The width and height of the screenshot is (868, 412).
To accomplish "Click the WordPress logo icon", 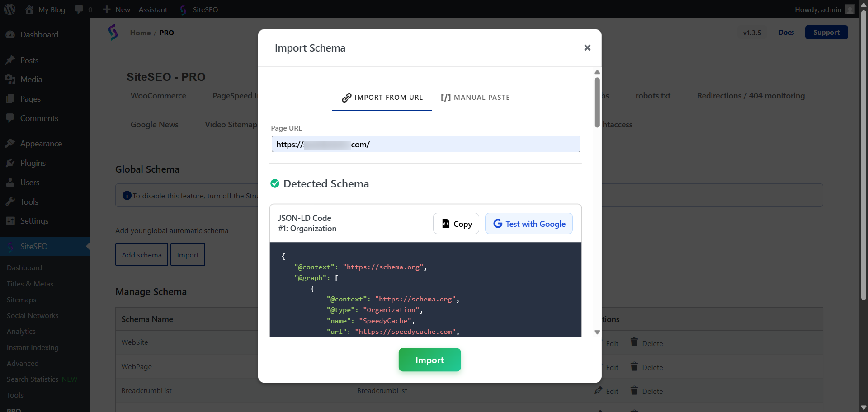I will [10, 9].
